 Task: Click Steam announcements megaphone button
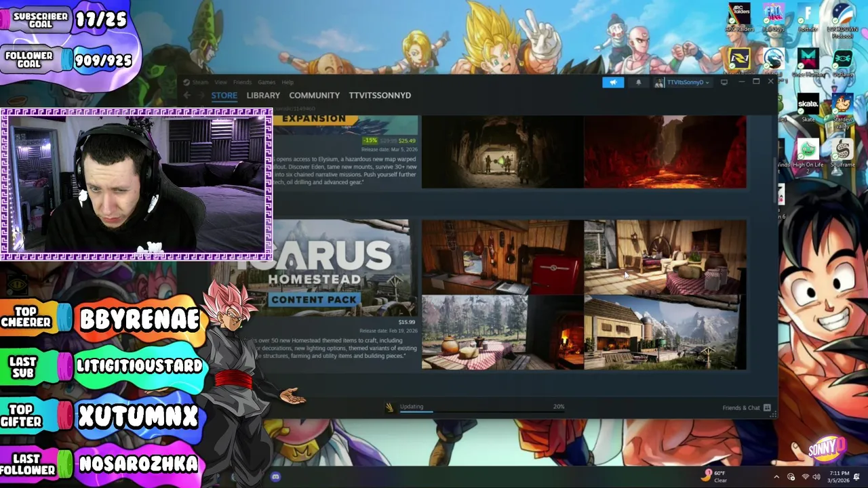click(613, 82)
